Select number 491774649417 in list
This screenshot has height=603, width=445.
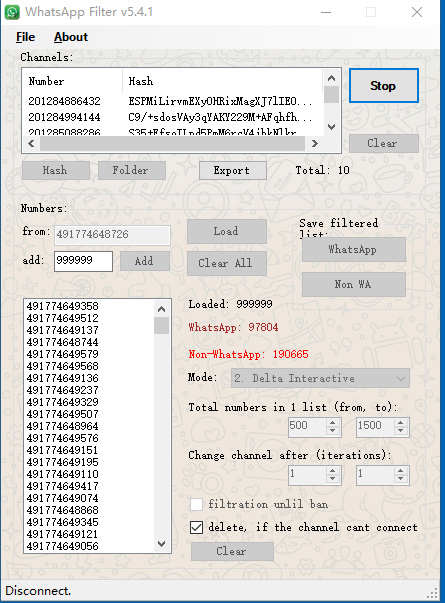pyautogui.click(x=62, y=486)
